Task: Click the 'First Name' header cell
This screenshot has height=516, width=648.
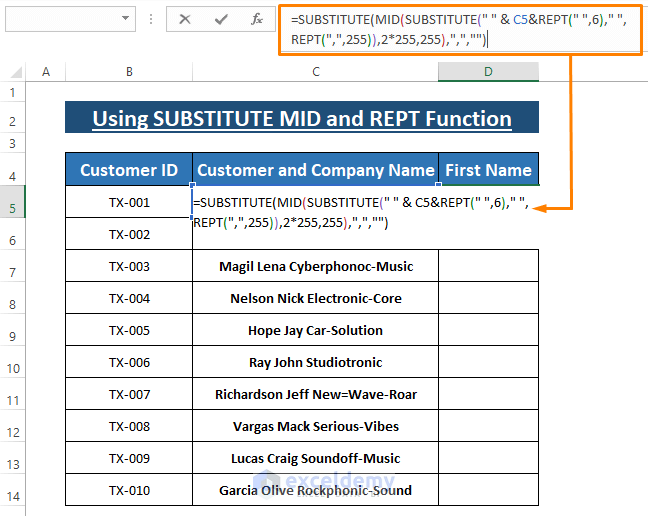Action: coord(488,170)
